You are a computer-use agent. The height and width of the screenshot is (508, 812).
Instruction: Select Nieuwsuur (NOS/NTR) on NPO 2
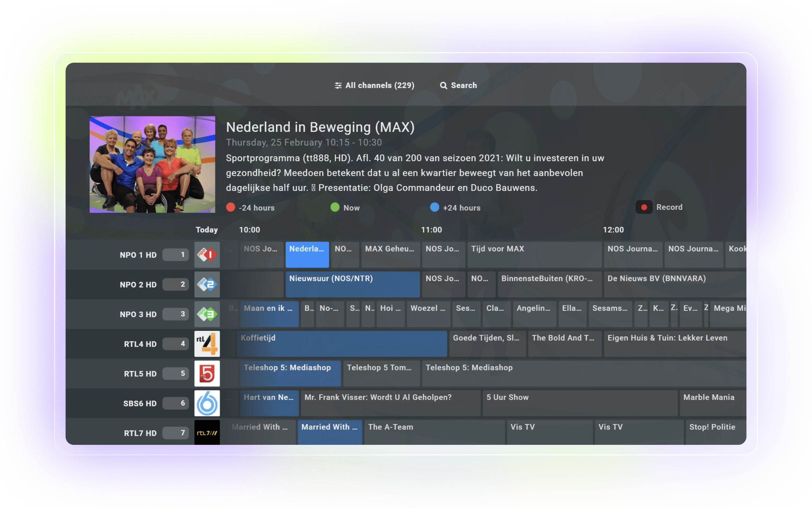coord(353,284)
